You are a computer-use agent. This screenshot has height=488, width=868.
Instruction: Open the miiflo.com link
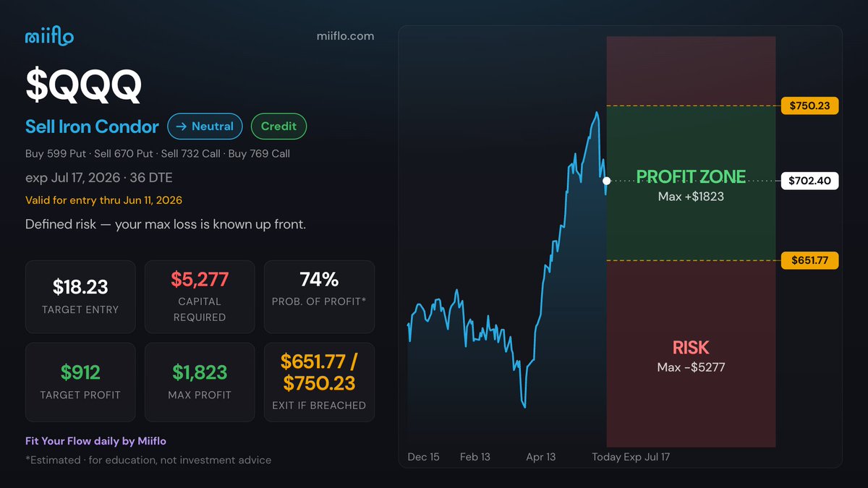point(346,35)
